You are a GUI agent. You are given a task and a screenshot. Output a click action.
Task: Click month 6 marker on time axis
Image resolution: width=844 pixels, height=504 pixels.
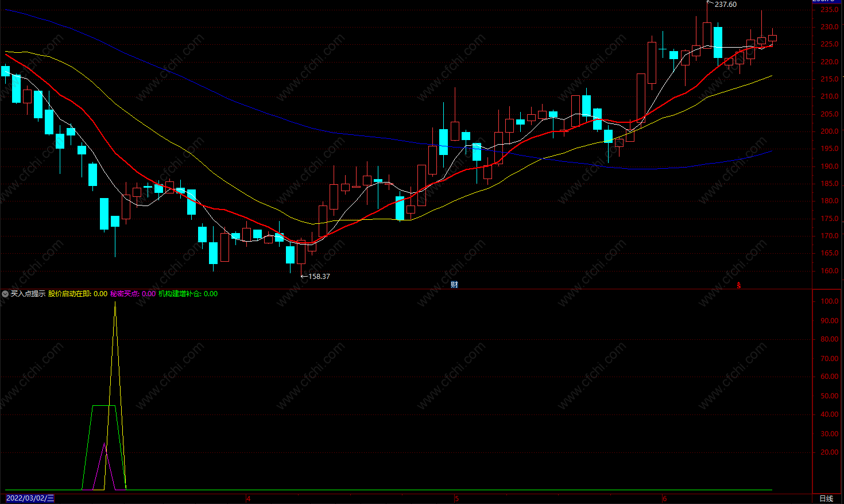click(665, 498)
